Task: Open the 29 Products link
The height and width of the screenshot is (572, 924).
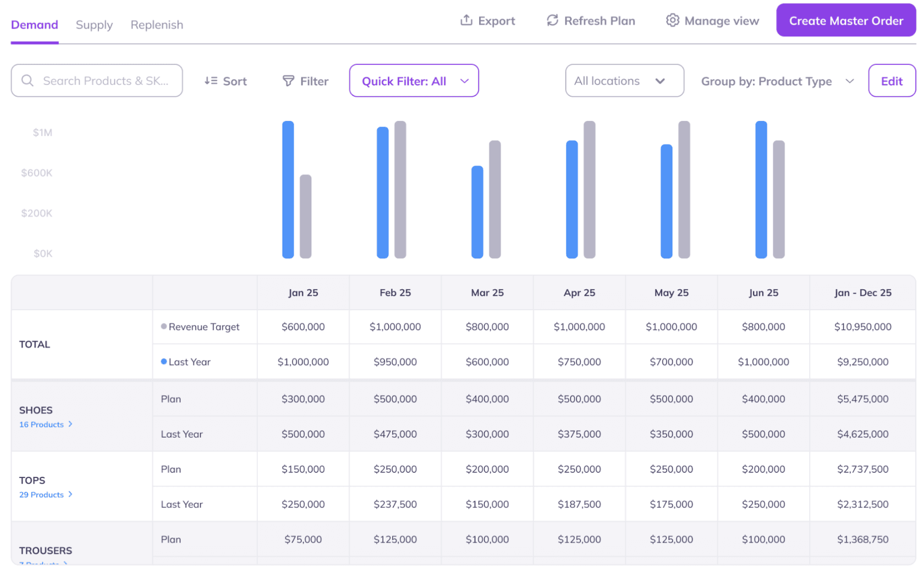Action: pos(41,495)
